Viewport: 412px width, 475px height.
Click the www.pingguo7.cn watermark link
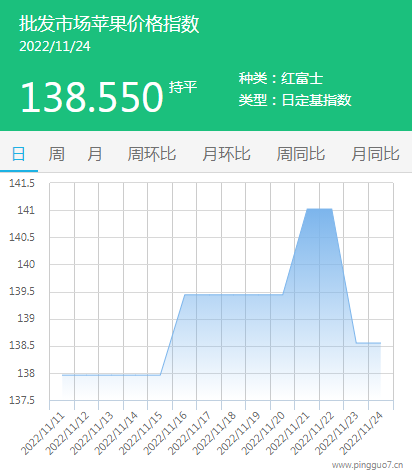point(367,465)
